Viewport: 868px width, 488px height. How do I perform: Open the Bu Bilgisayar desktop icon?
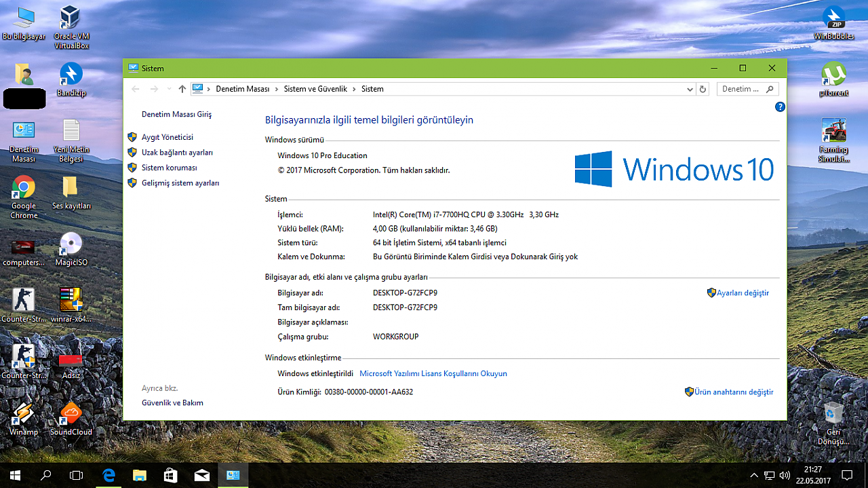coord(24,24)
